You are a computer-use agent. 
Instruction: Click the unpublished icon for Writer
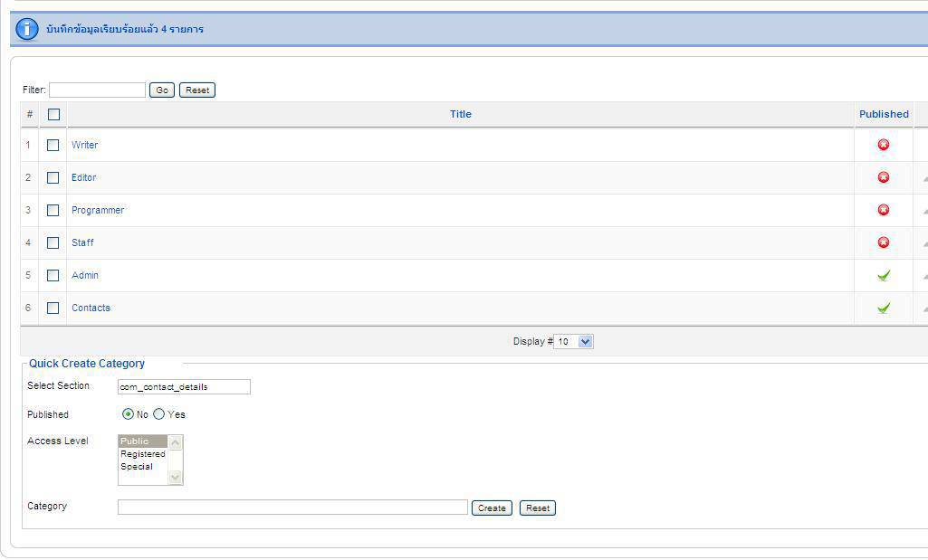(x=883, y=145)
